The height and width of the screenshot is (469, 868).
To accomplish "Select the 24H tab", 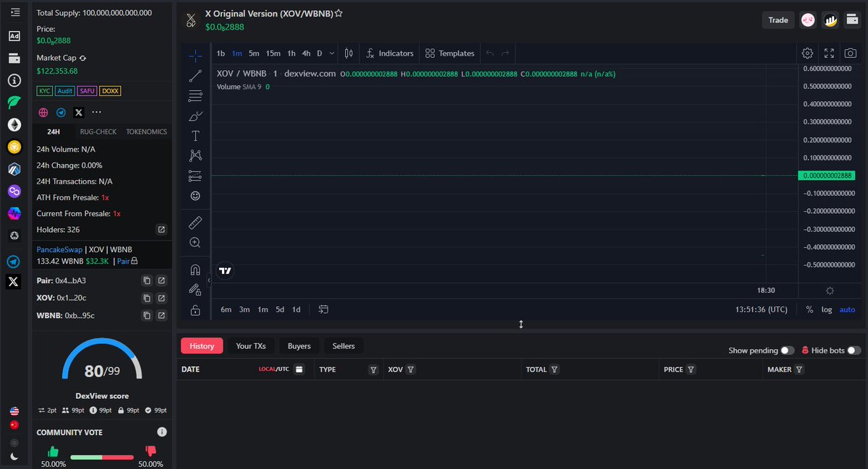I will pyautogui.click(x=54, y=132).
